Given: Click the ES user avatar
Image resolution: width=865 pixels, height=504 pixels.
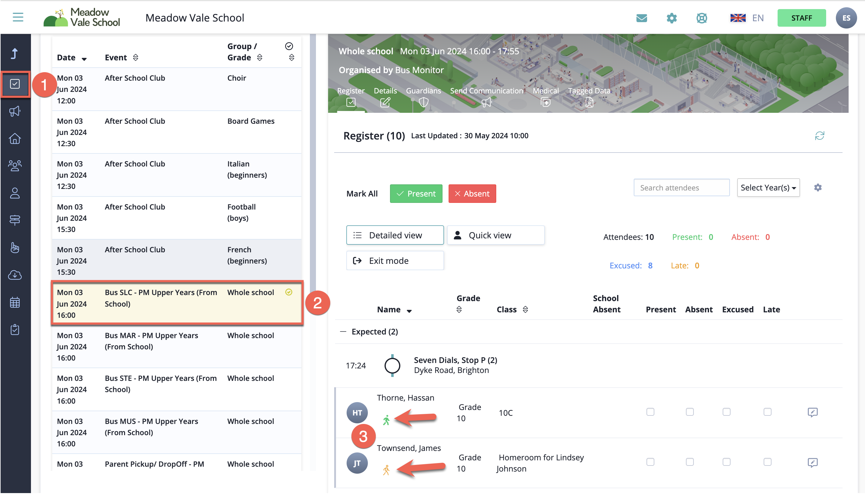Looking at the screenshot, I should click(x=846, y=18).
